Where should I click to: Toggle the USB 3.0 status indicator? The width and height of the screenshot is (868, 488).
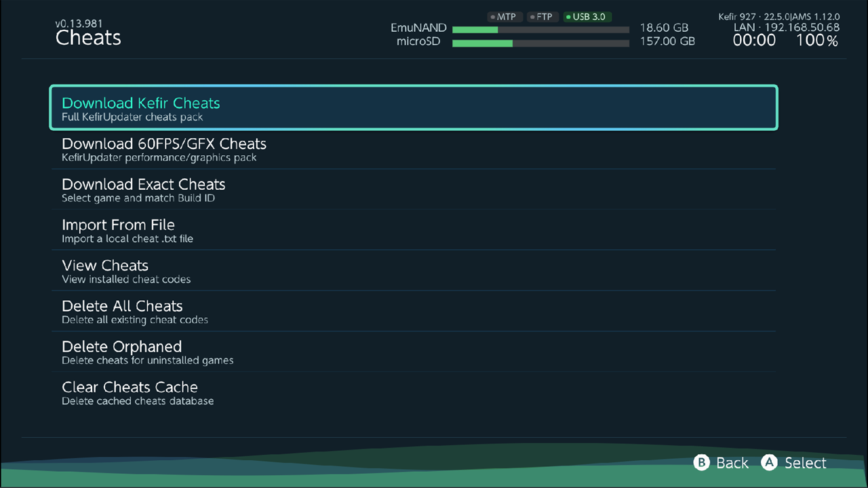[x=588, y=17]
